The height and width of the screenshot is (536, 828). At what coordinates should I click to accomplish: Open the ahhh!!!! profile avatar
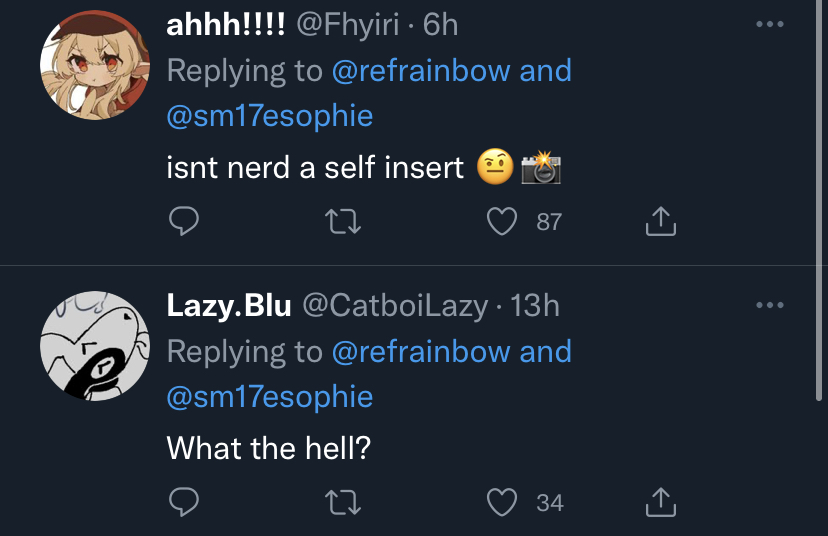tap(95, 65)
